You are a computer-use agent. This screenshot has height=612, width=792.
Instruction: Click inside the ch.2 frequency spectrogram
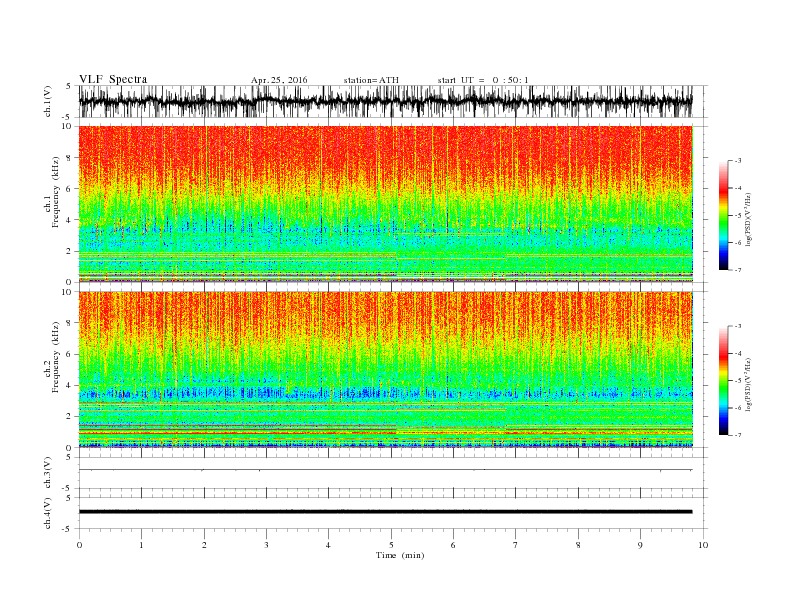[x=385, y=369]
